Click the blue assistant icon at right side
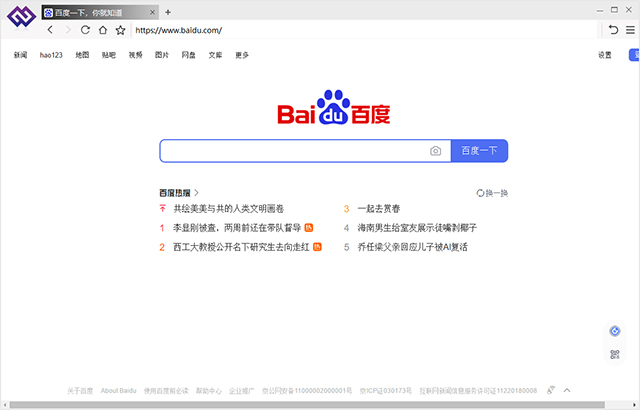640x410 pixels. 615,331
